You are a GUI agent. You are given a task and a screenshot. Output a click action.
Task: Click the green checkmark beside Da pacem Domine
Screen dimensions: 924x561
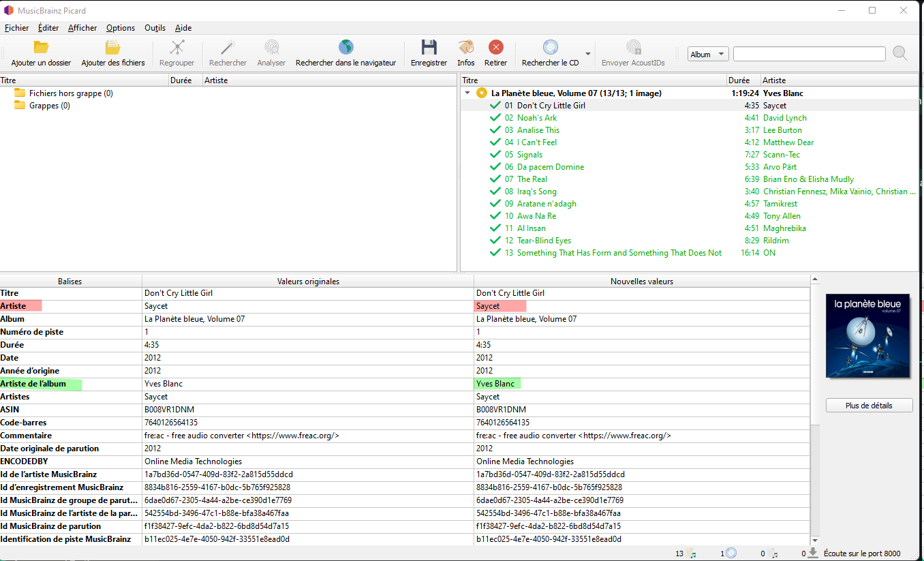coord(495,167)
